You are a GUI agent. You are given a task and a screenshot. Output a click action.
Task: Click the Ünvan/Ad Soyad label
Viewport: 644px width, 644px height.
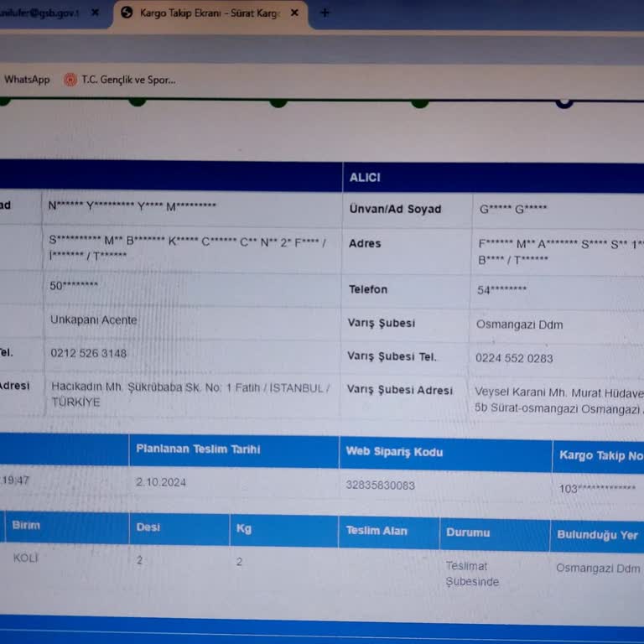click(395, 209)
